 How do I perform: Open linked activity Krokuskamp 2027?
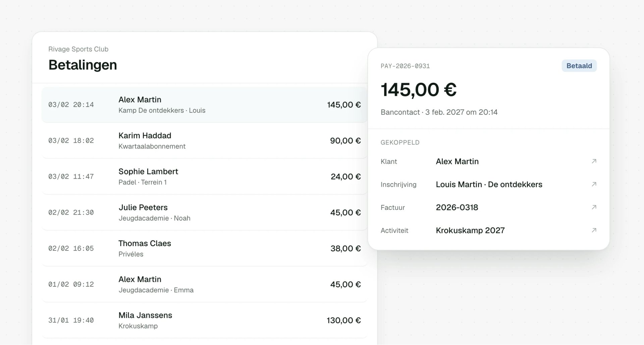(470, 230)
